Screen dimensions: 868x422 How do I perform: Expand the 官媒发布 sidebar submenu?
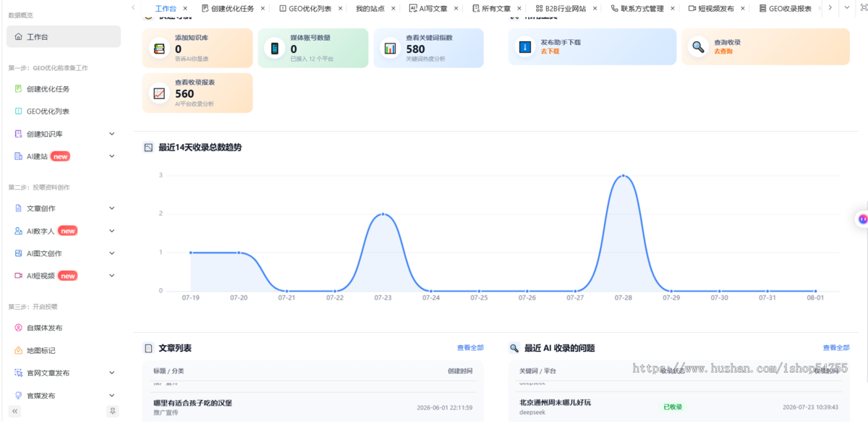click(111, 395)
